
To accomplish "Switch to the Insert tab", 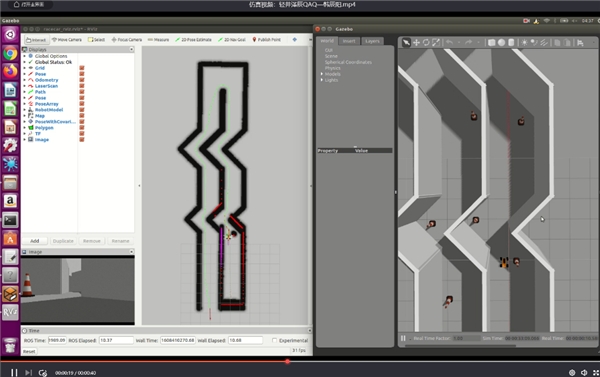I will point(349,41).
